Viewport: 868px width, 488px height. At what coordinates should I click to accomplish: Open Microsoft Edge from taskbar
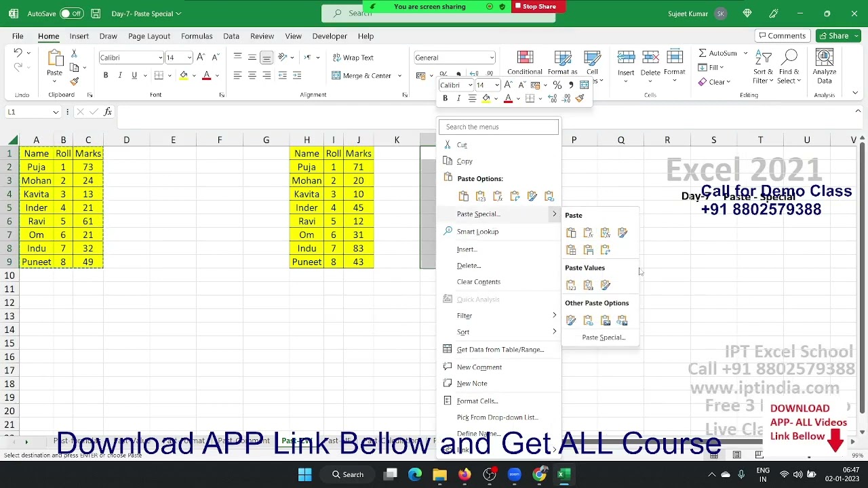tap(415, 474)
